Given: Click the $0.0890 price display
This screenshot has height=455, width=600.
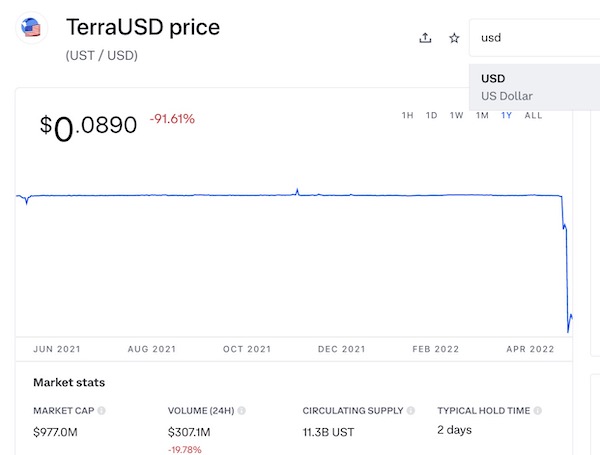Looking at the screenshot, I should (88, 127).
